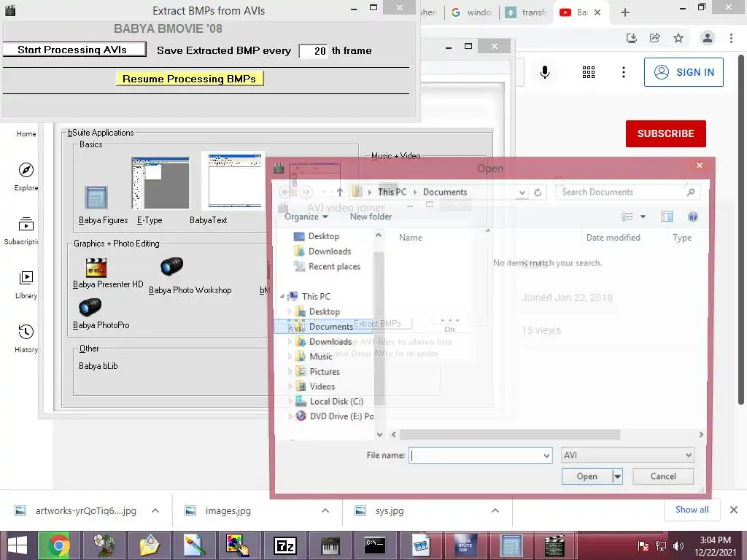Open the Organize menu dropdown
The height and width of the screenshot is (560, 747).
[x=306, y=217]
